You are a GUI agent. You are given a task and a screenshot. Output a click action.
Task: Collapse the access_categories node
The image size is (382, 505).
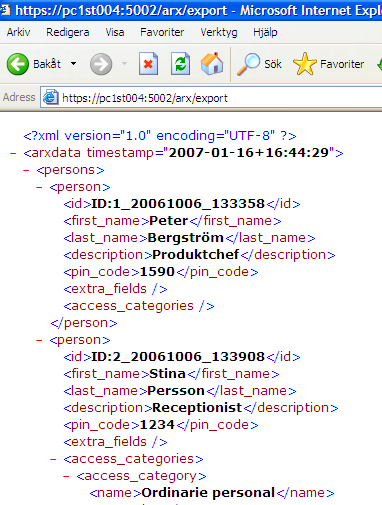[x=53, y=459]
